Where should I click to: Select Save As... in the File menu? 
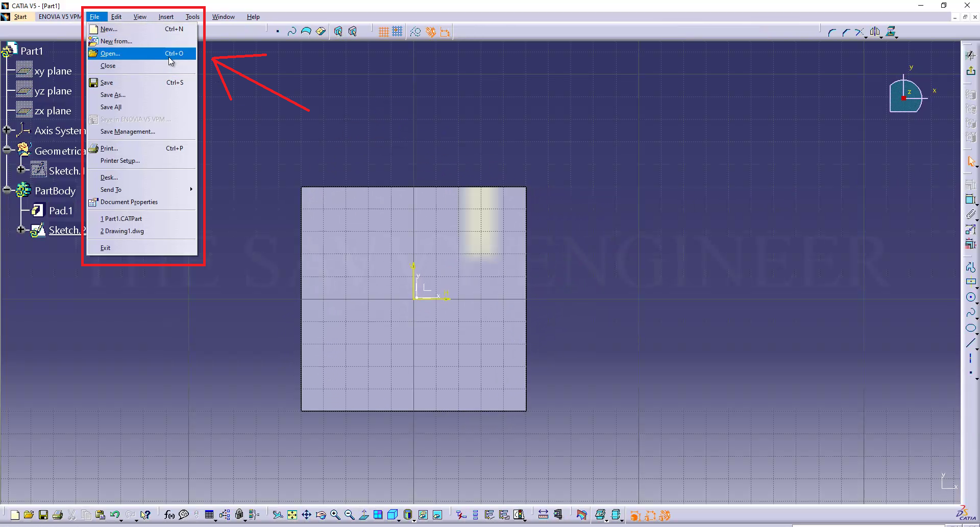click(113, 95)
